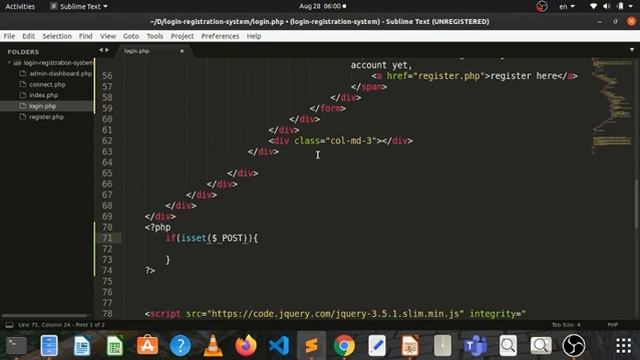
Task: Open Microsoft Teams from the dock
Action: (x=475, y=345)
